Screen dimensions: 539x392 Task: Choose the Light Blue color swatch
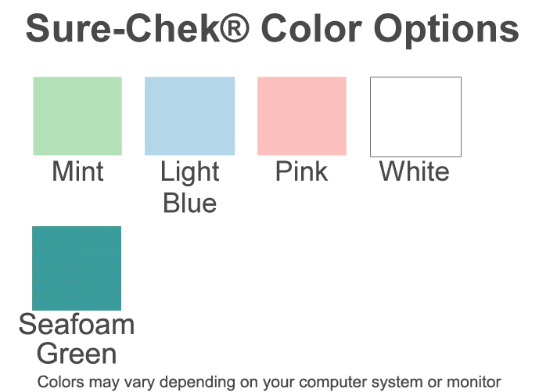click(190, 116)
